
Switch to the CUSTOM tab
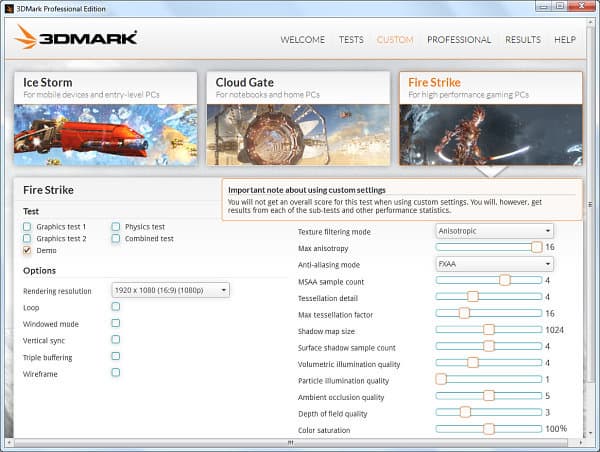pos(395,40)
